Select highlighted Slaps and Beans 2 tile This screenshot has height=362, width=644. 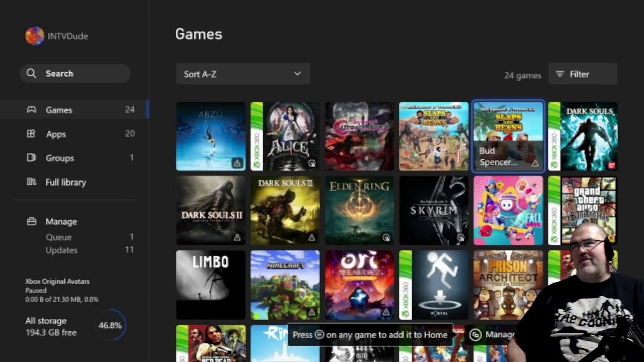pyautogui.click(x=508, y=136)
